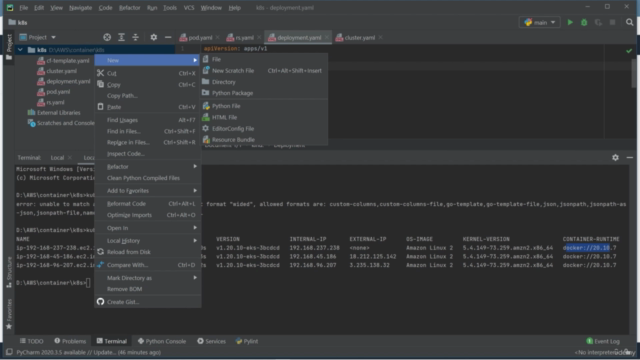
Task: Choose HTML File from New submenu
Action: pyautogui.click(x=264, y=118)
